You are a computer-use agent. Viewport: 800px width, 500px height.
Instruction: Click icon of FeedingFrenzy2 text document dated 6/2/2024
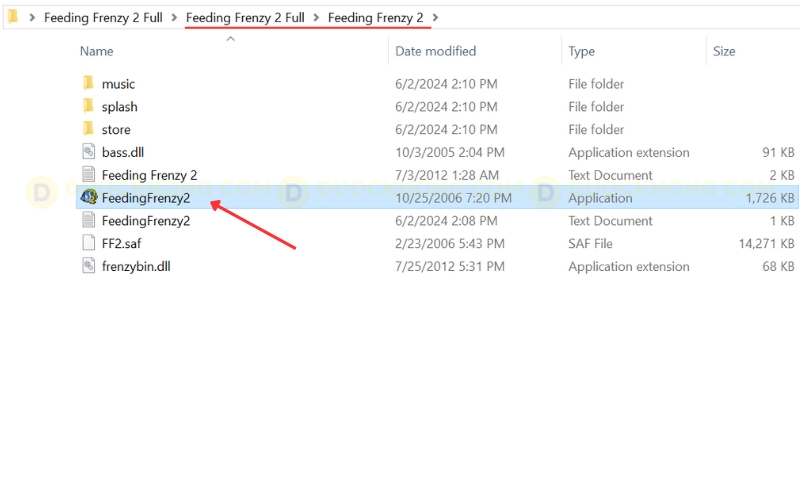pyautogui.click(x=89, y=220)
